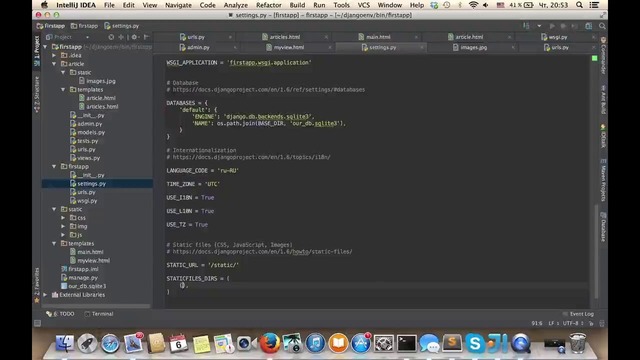The image size is (640, 360).
Task: Open IntelliJ IDEA icon in the dock
Action: 498,343
